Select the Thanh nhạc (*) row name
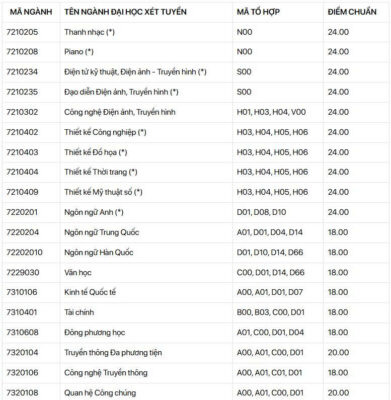The height and width of the screenshot is (400, 391). (x=89, y=32)
